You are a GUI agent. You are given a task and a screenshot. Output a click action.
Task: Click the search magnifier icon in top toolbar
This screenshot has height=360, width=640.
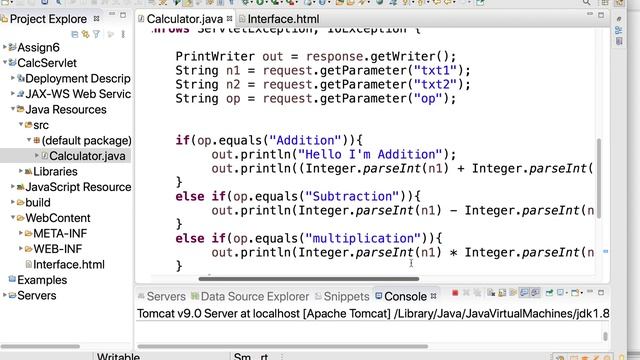click(x=587, y=2)
